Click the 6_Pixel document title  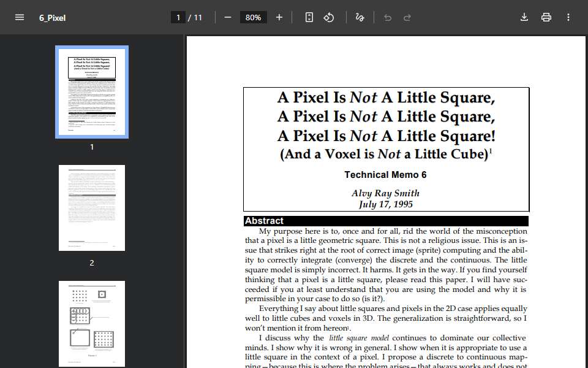click(x=53, y=18)
